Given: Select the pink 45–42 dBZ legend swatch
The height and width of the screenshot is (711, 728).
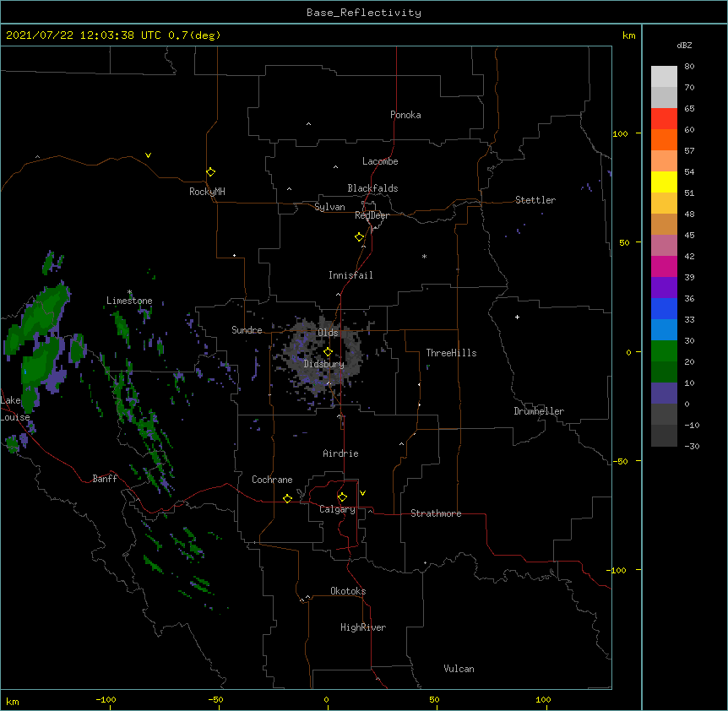Looking at the screenshot, I should [664, 246].
